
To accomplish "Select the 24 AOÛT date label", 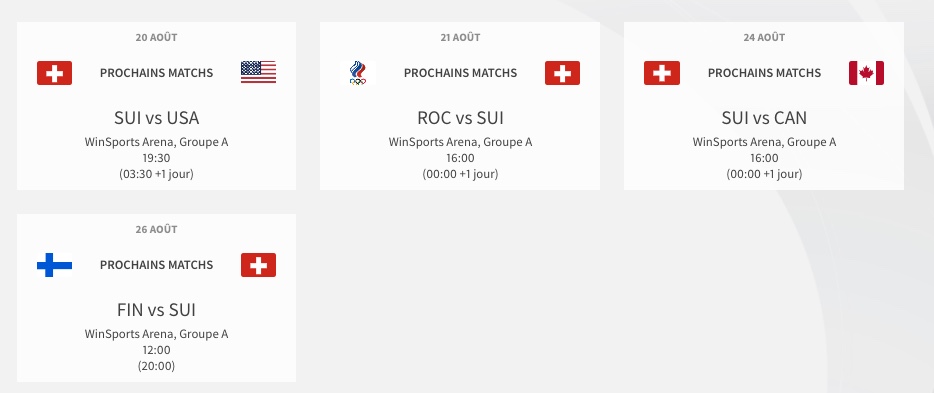I will pos(764,37).
